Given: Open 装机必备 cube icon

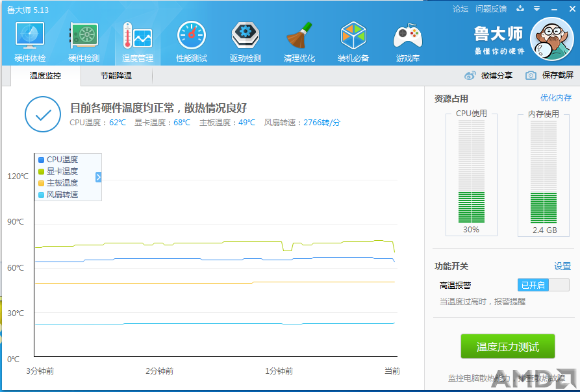Looking at the screenshot, I should 353,36.
